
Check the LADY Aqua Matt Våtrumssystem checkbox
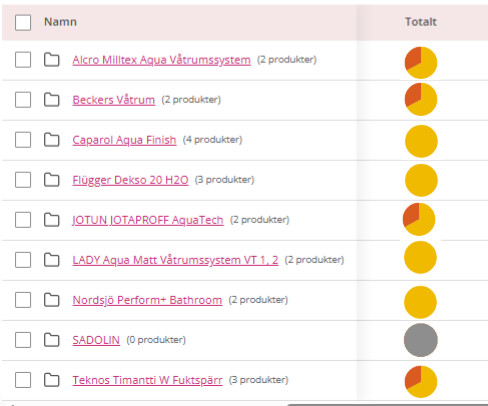pos(23,260)
